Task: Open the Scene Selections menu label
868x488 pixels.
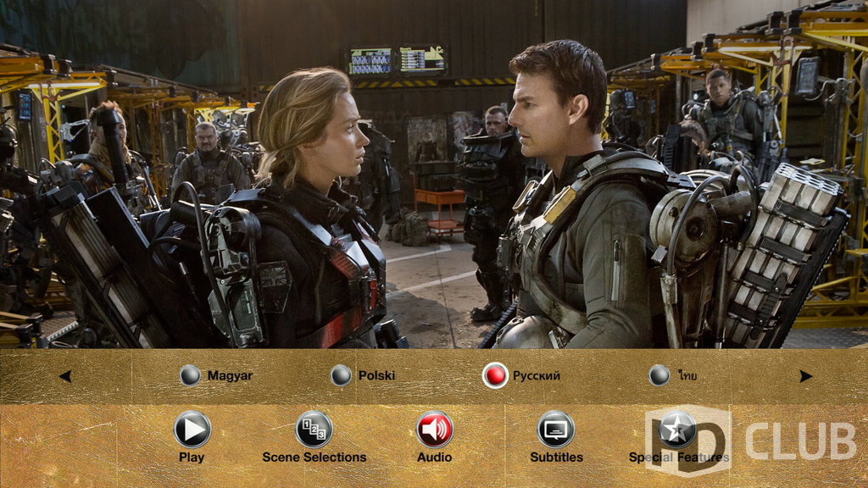Action: point(314,457)
